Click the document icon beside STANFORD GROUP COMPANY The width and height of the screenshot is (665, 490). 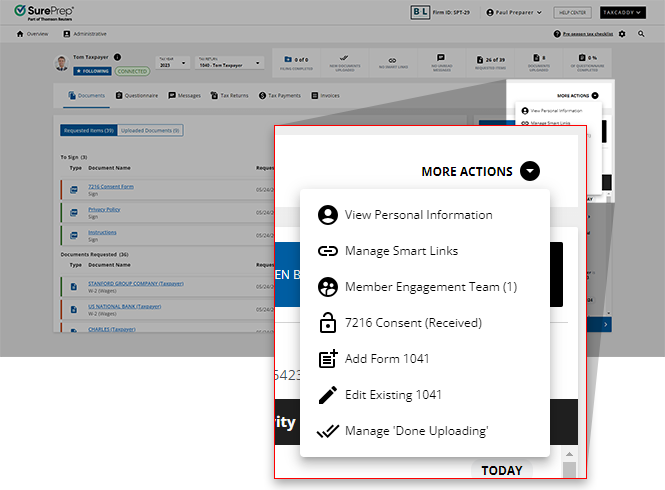[x=74, y=287]
